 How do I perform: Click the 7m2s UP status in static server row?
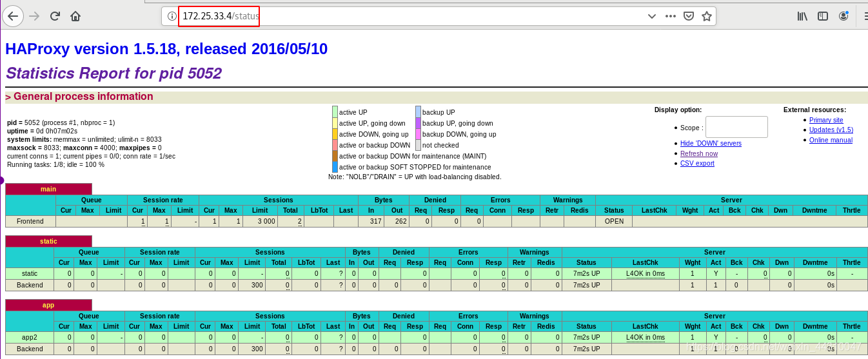click(x=586, y=273)
